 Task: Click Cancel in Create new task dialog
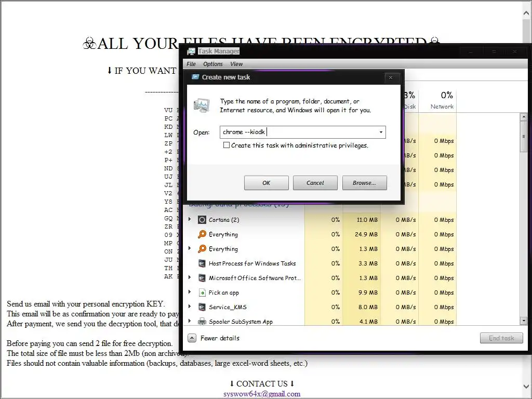click(315, 183)
